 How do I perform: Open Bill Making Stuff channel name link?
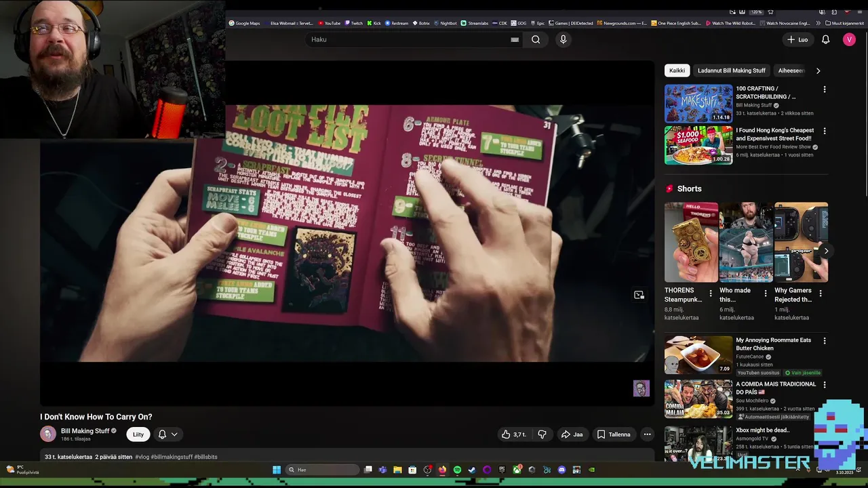[x=85, y=430]
